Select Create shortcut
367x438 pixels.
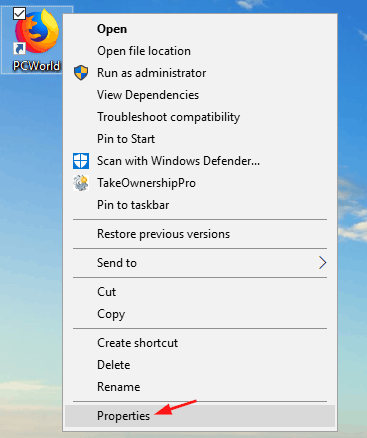pyautogui.click(x=137, y=343)
